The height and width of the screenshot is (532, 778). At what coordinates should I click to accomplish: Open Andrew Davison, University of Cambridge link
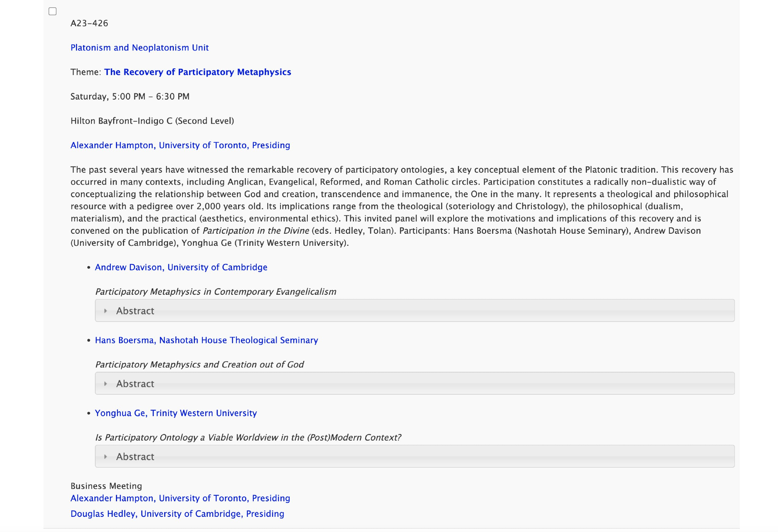(181, 267)
